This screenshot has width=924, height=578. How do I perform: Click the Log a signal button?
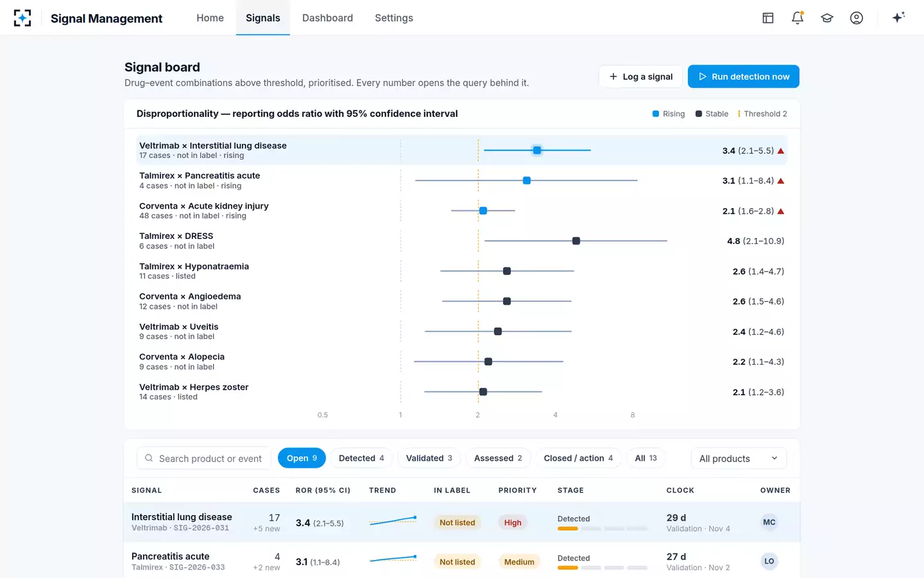coord(640,76)
